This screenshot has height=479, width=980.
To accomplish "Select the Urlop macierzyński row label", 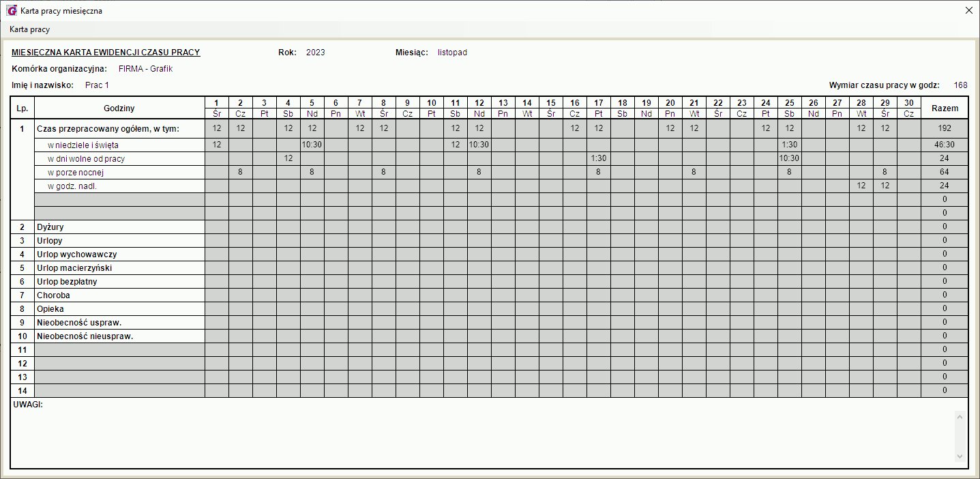I will tap(74, 268).
